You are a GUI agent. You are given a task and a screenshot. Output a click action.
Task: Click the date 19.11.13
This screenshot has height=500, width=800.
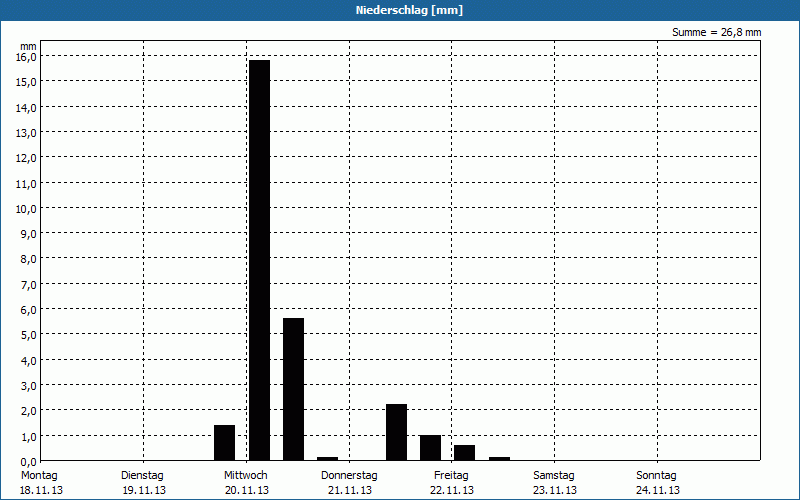[x=144, y=491]
